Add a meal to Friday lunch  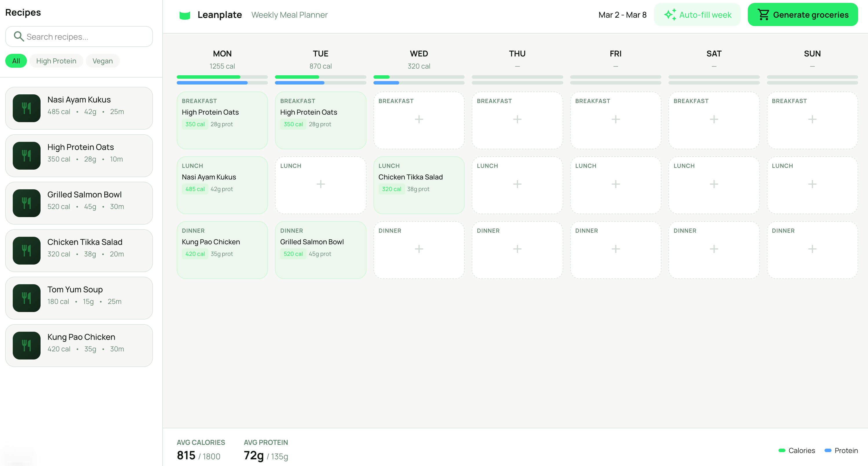pyautogui.click(x=615, y=184)
